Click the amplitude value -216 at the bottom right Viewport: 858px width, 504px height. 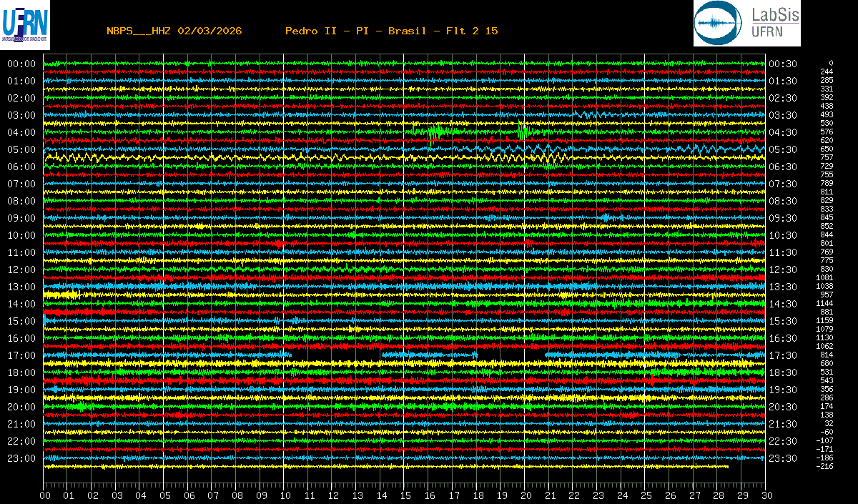click(826, 466)
